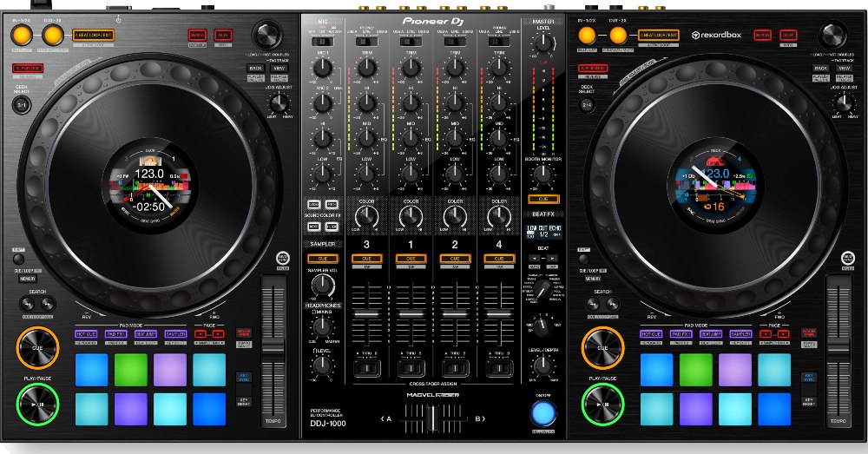The image size is (868, 454).
Task: Hold the left deck Shift button
Action: coord(18,259)
